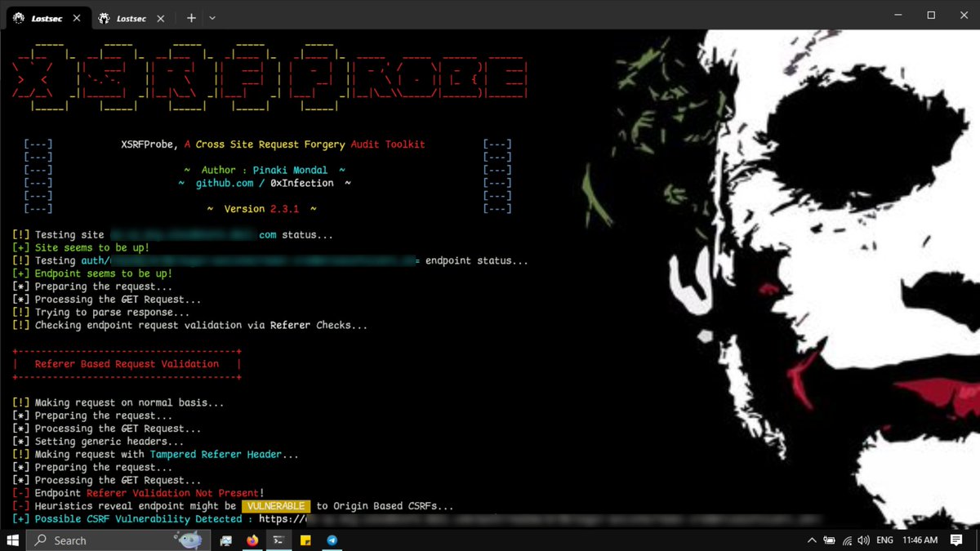Open the picture app taskbar icon
This screenshot has width=980, height=551.
pyautogui.click(x=226, y=540)
